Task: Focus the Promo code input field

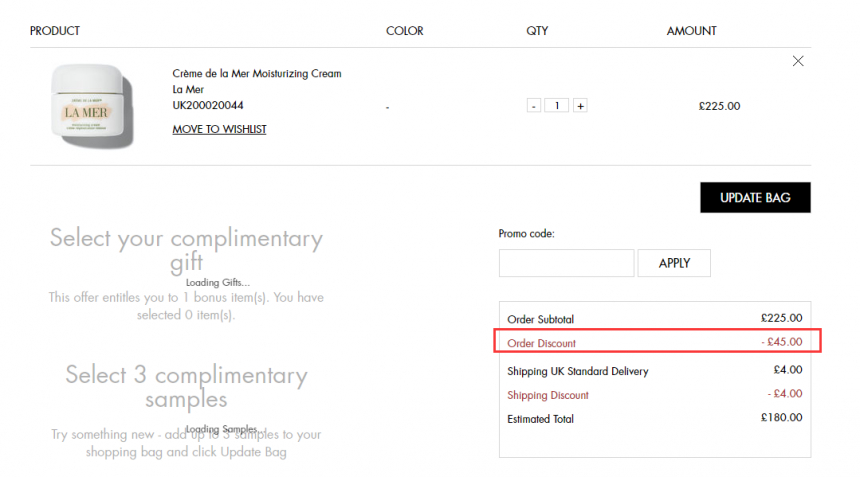Action: tap(567, 263)
